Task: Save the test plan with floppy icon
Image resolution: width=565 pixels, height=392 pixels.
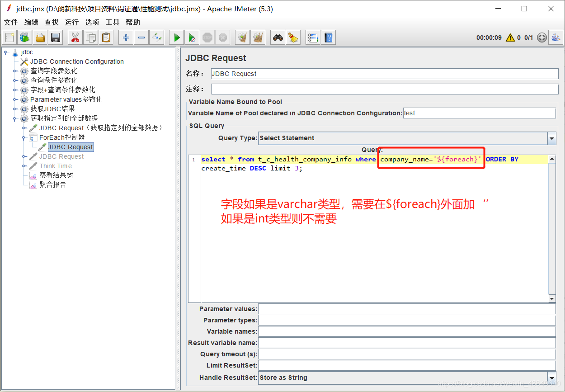Action: click(x=56, y=38)
